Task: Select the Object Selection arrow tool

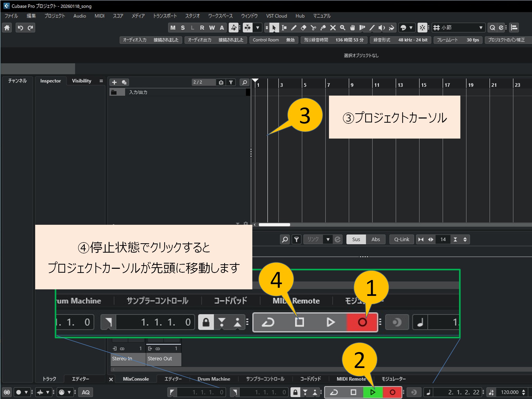Action: point(274,28)
